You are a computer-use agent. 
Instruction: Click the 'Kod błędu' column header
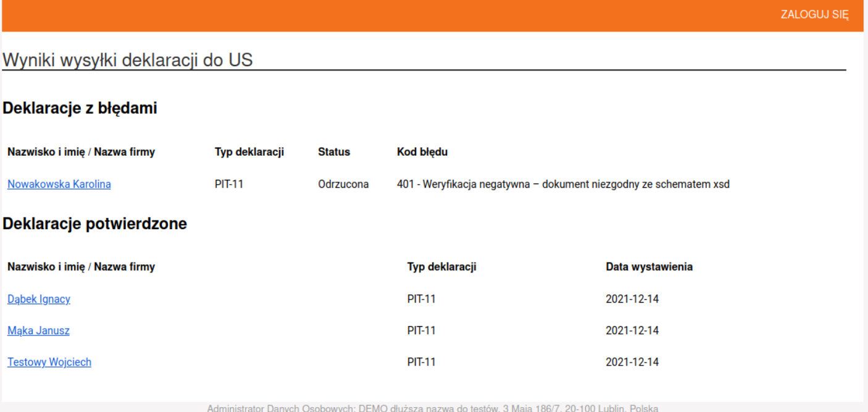pos(422,152)
